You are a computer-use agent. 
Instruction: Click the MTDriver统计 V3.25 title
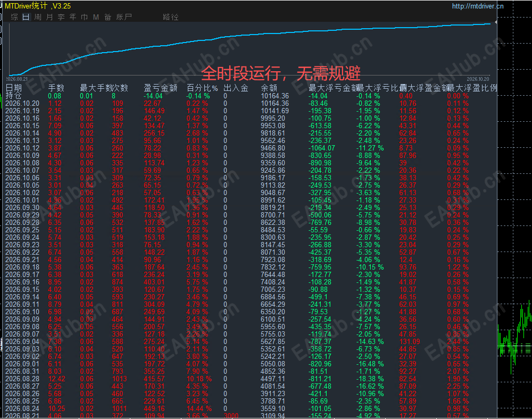point(38,6)
